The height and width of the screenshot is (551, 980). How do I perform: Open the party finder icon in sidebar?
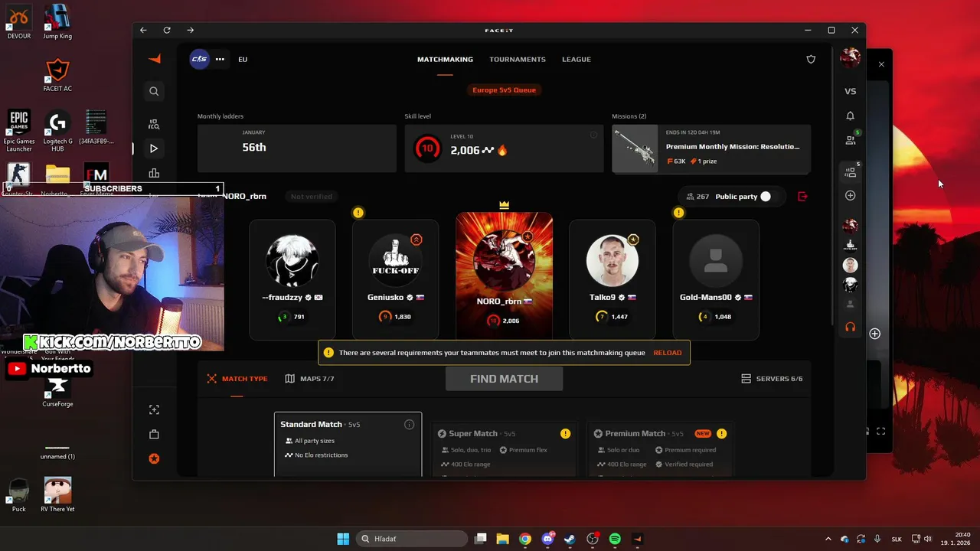154,124
